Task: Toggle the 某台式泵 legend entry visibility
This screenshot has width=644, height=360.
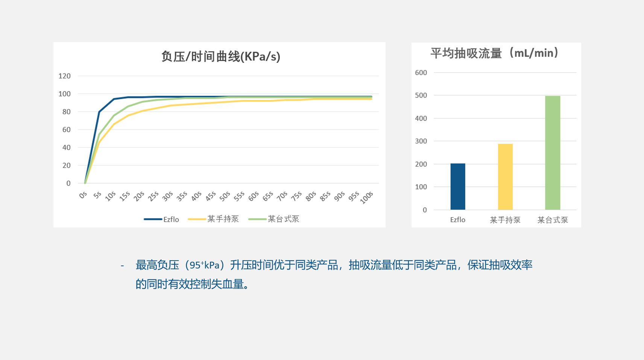Action: click(284, 219)
